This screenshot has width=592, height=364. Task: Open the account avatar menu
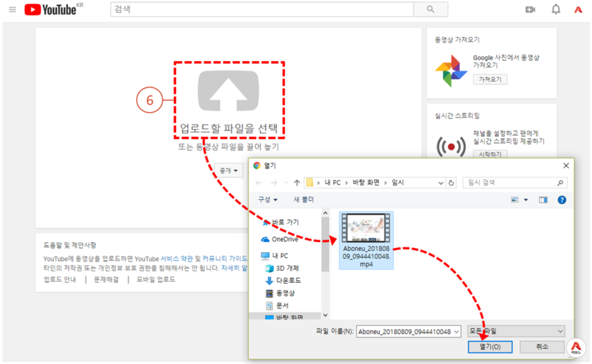[578, 9]
